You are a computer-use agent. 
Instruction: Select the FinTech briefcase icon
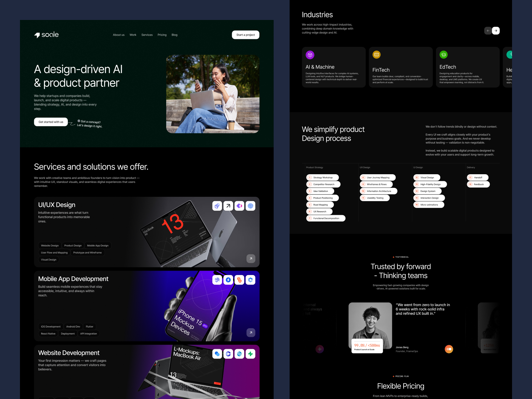(377, 55)
